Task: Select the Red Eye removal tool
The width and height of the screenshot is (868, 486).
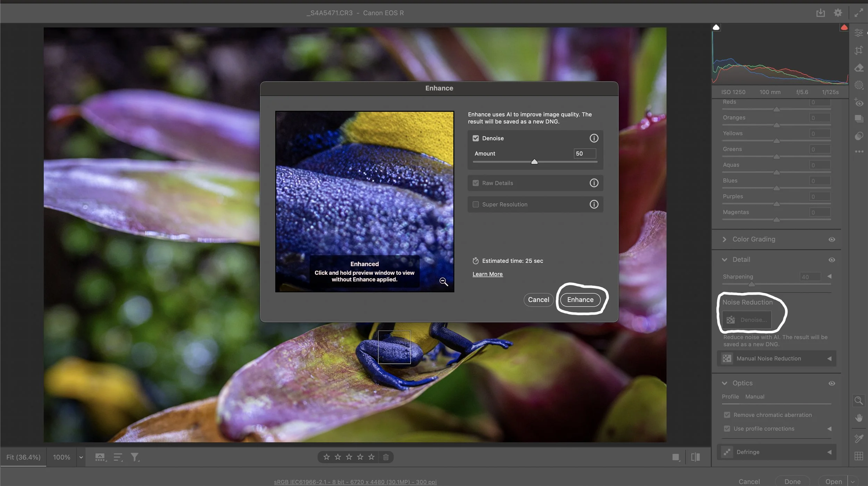Action: 859,103
